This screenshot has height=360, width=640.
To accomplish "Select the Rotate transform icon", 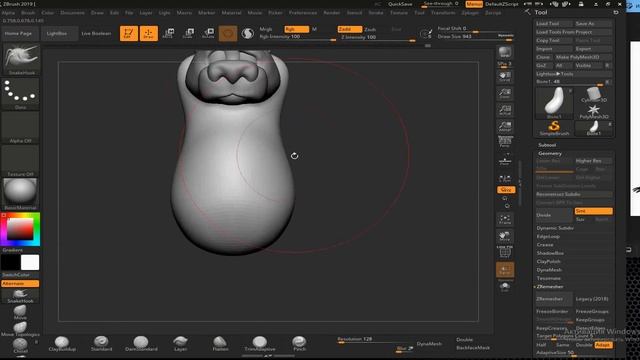I will pos(208,33).
